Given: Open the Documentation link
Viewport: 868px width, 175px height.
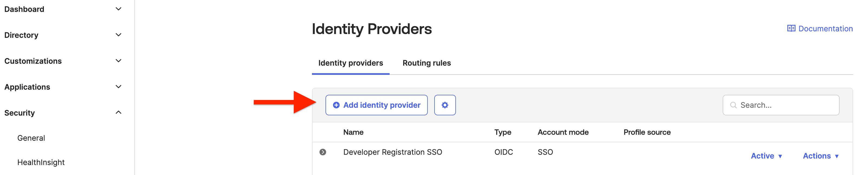Looking at the screenshot, I should coord(824,28).
